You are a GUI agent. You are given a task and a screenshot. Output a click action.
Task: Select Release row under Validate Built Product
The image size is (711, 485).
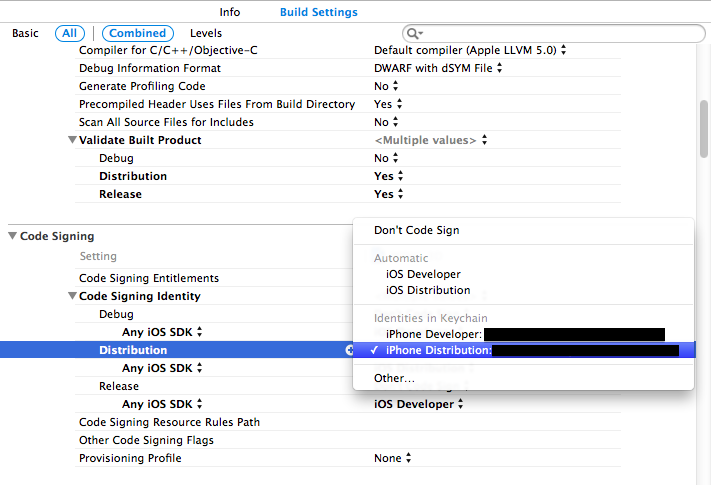click(120, 194)
